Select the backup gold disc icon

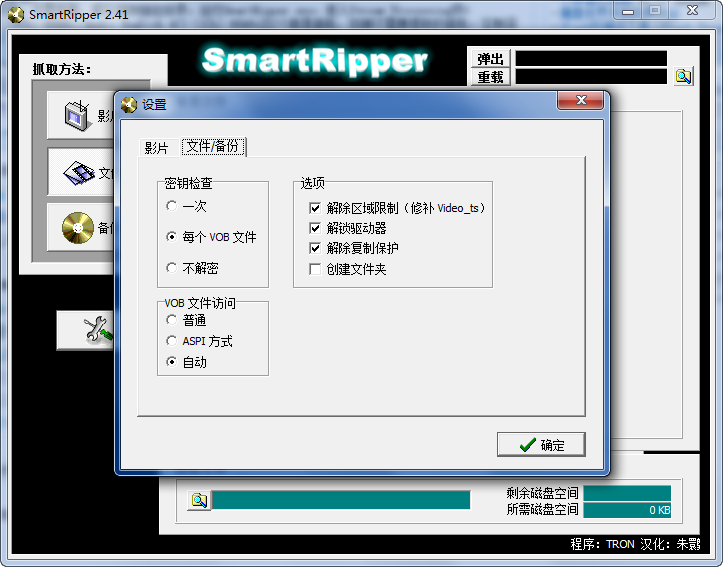77,228
